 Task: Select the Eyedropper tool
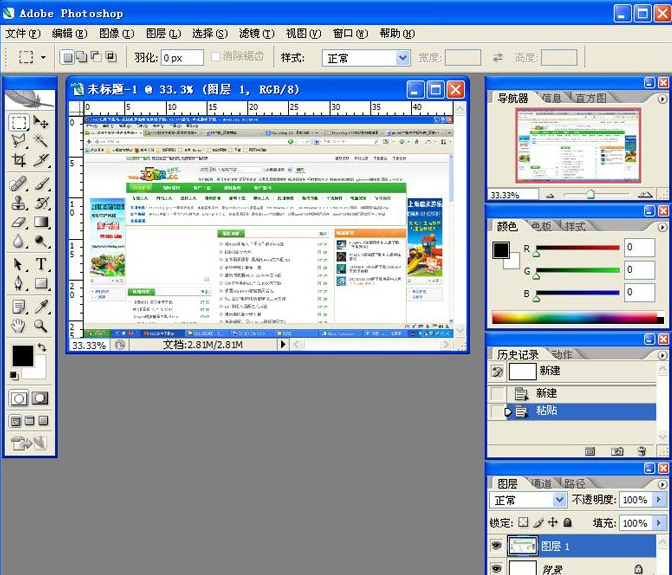coord(41,307)
